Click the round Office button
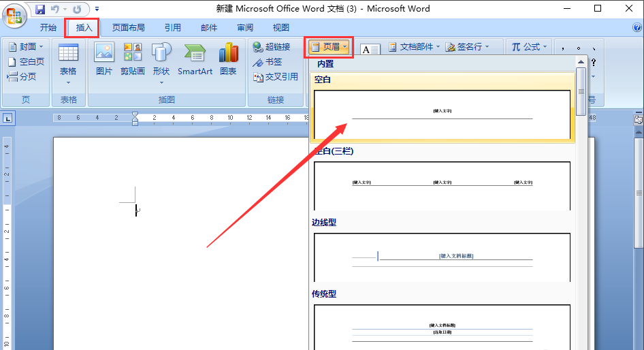644x350 pixels. point(14,16)
